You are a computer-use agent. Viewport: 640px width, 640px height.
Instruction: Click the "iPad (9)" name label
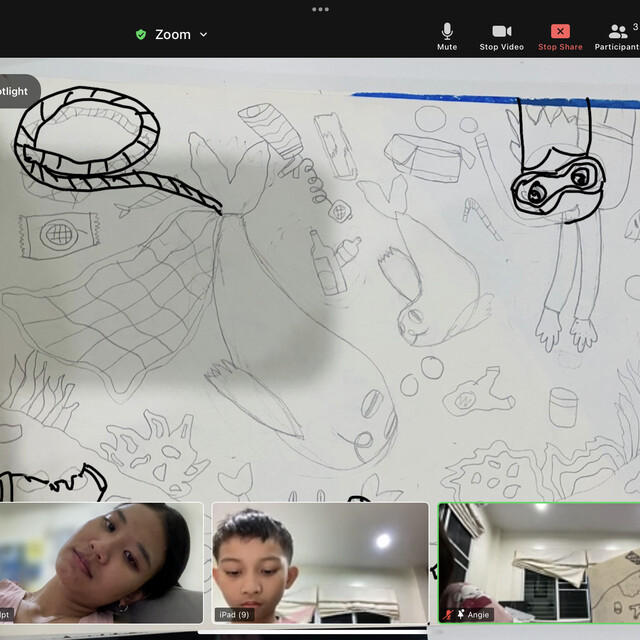pos(233,615)
